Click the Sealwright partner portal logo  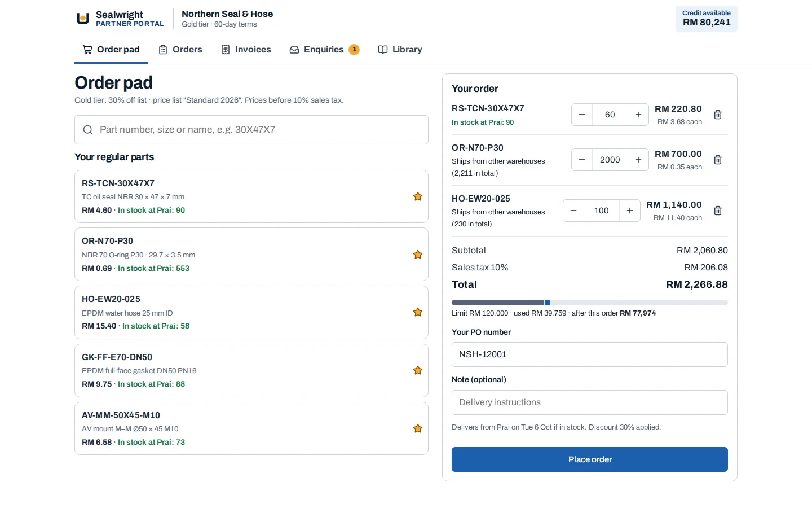(x=120, y=19)
